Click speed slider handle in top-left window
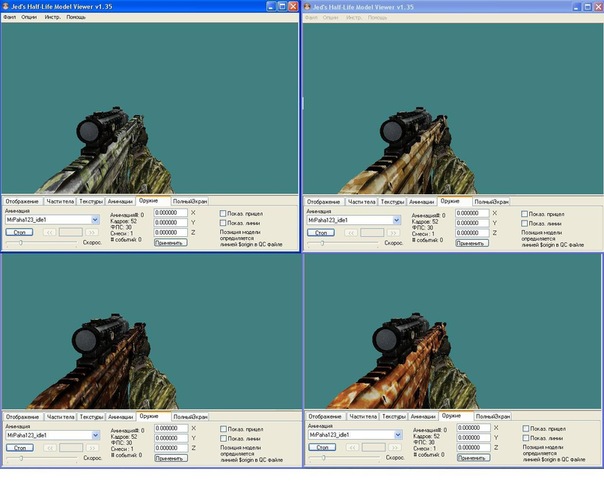 pos(21,243)
